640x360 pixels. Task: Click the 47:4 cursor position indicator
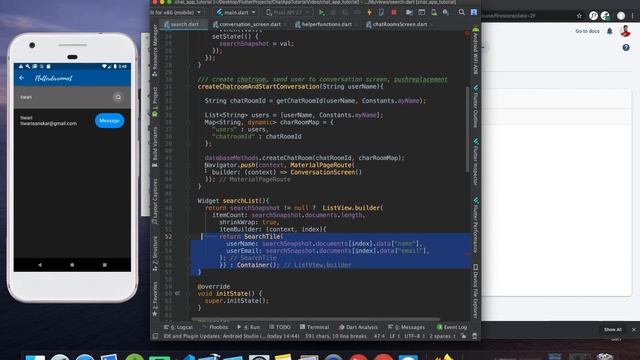click(379, 336)
